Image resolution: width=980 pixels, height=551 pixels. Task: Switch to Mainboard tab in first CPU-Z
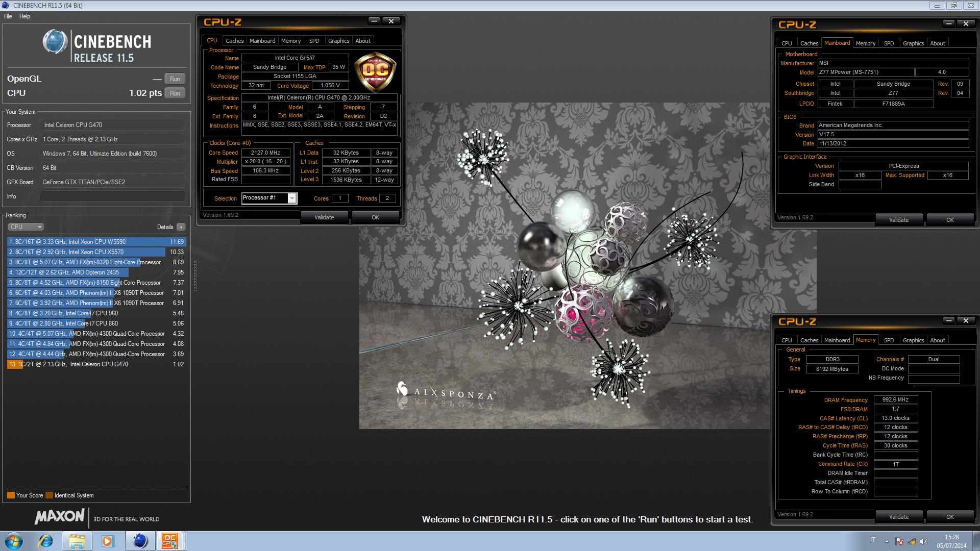click(262, 41)
